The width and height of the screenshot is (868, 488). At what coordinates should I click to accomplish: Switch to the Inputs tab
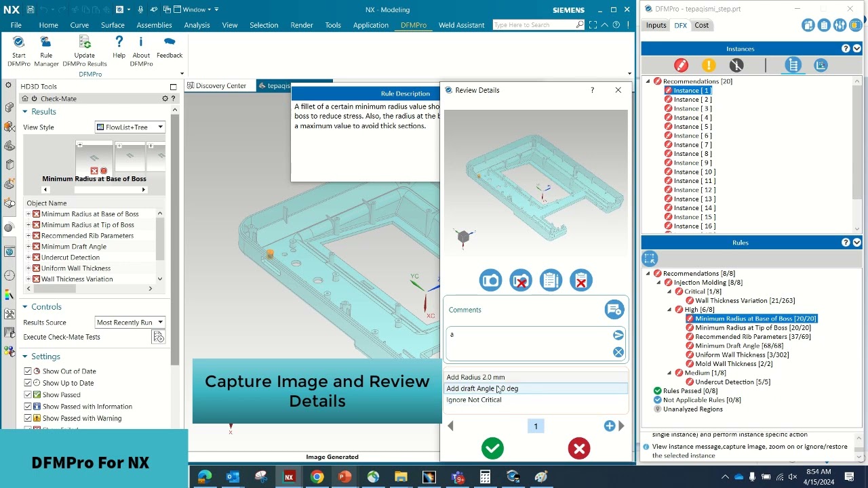pos(656,25)
